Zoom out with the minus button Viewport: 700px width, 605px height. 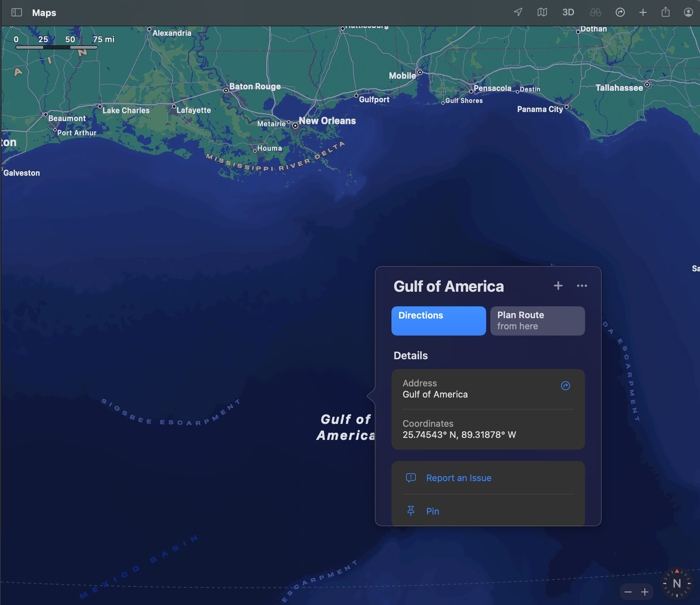(628, 592)
